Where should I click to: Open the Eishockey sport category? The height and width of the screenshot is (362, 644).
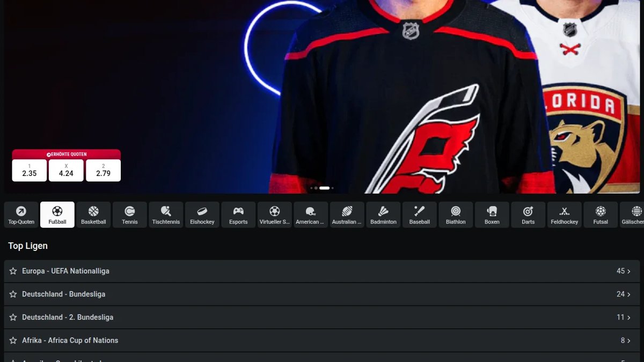click(202, 215)
